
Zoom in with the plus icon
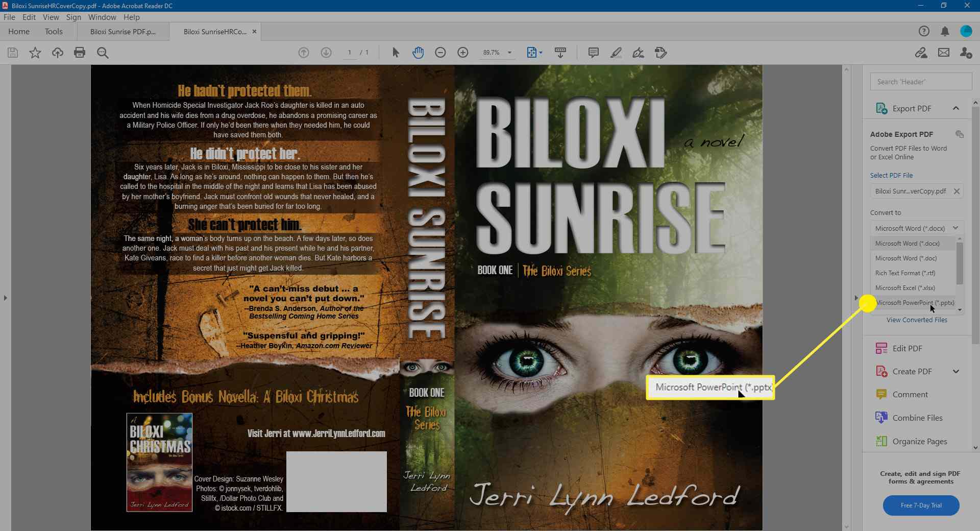(x=463, y=53)
